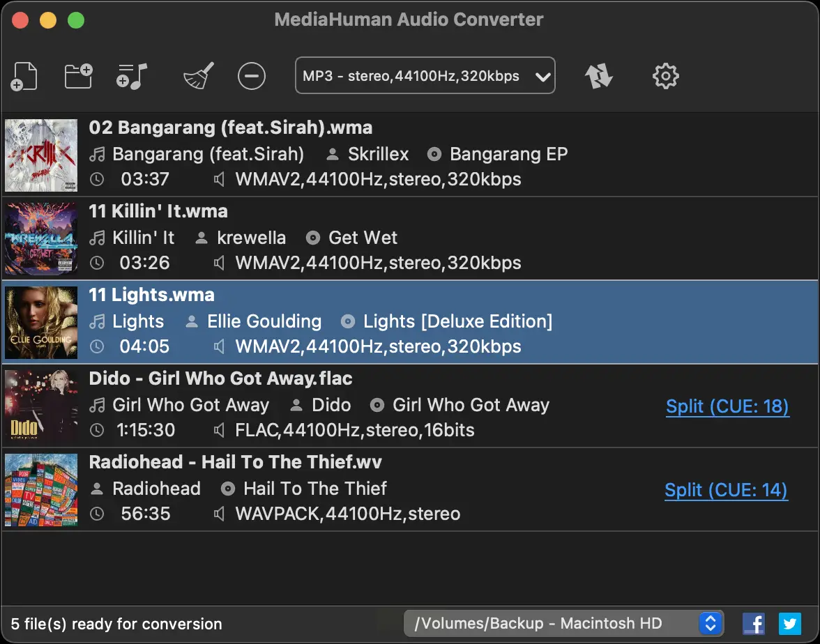Screen dimensions: 820x644
Task: Open the Add from iTunes icon
Action: click(x=130, y=76)
